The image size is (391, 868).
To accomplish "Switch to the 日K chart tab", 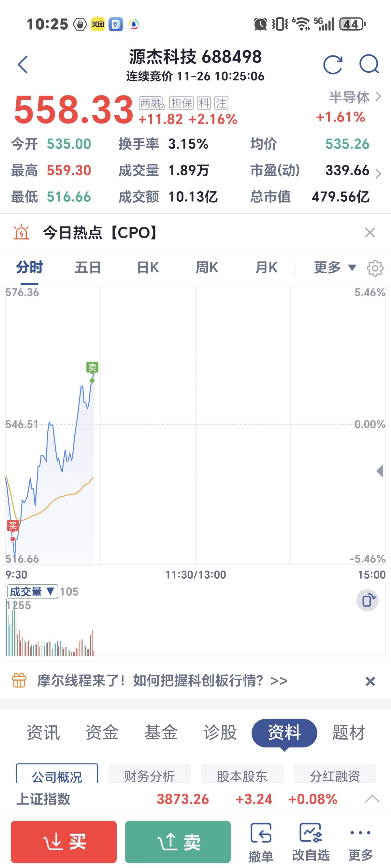I will click(148, 268).
